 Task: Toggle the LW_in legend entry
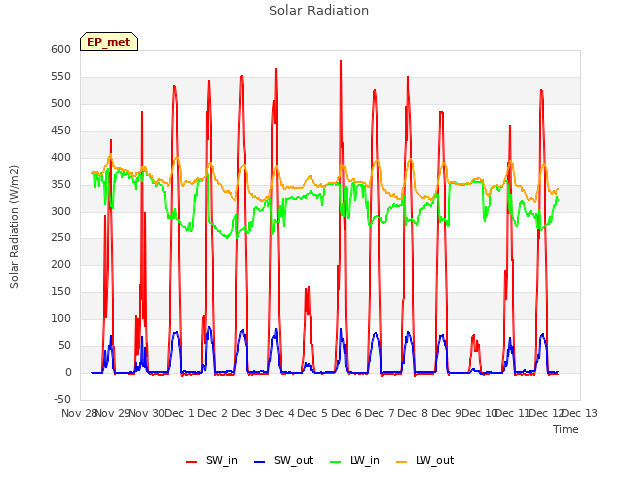[x=354, y=460]
